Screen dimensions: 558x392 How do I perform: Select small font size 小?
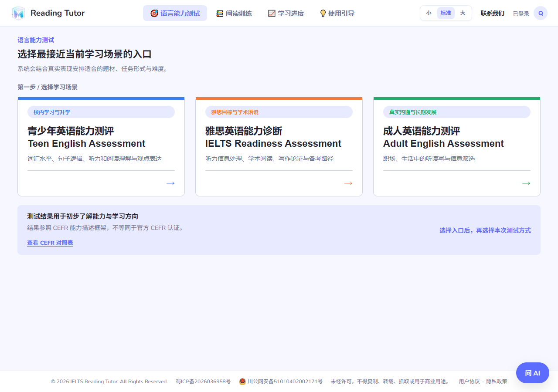click(429, 13)
